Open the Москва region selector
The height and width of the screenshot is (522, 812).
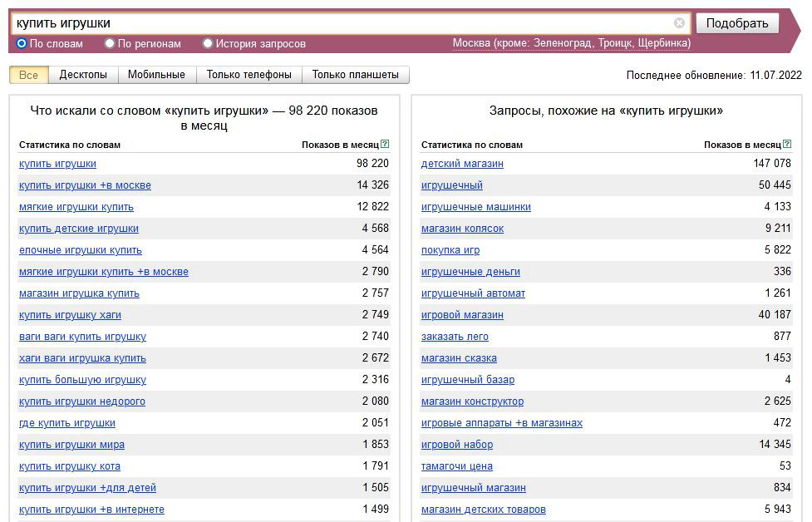click(572, 43)
